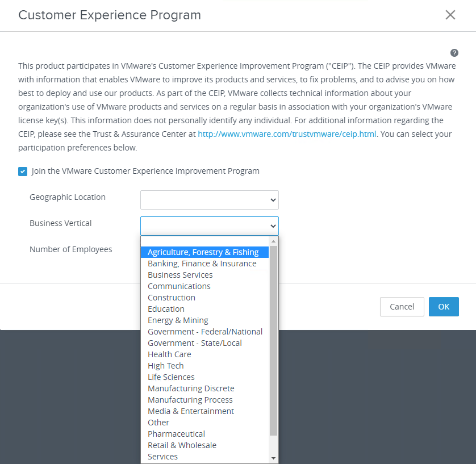Select Government - Federal/National
Viewport: 476px width, 464px height.
(x=204, y=332)
